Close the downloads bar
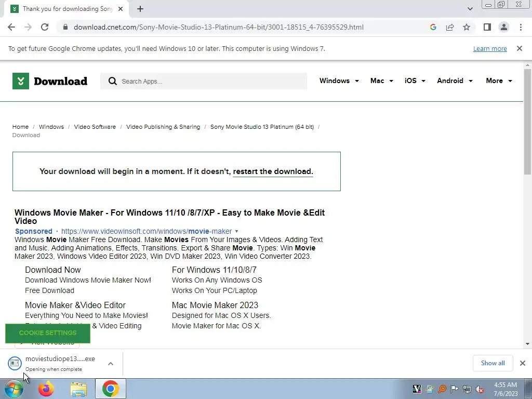Screen dimensions: 532x399 523,363
